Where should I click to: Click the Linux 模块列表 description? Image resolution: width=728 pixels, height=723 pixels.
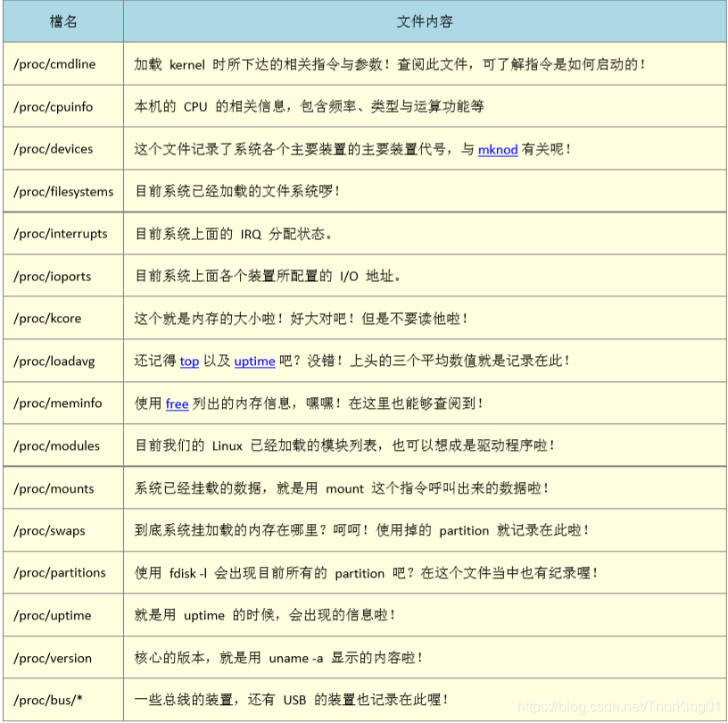tap(344, 445)
